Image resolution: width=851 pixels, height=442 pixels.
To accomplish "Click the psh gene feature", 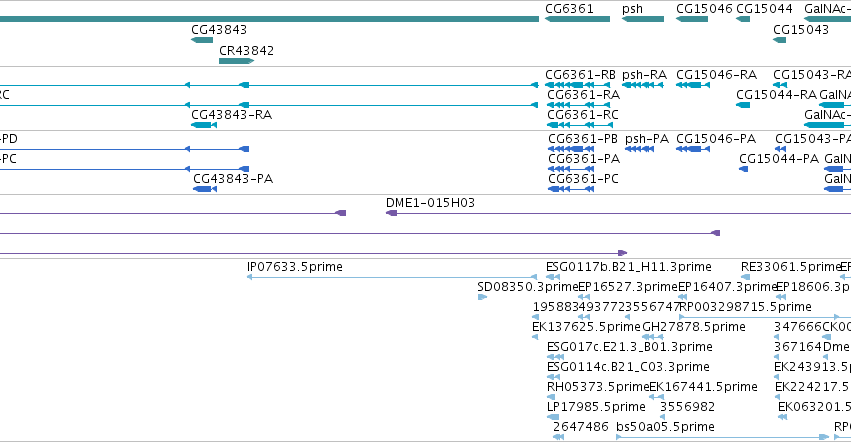I will point(643,19).
